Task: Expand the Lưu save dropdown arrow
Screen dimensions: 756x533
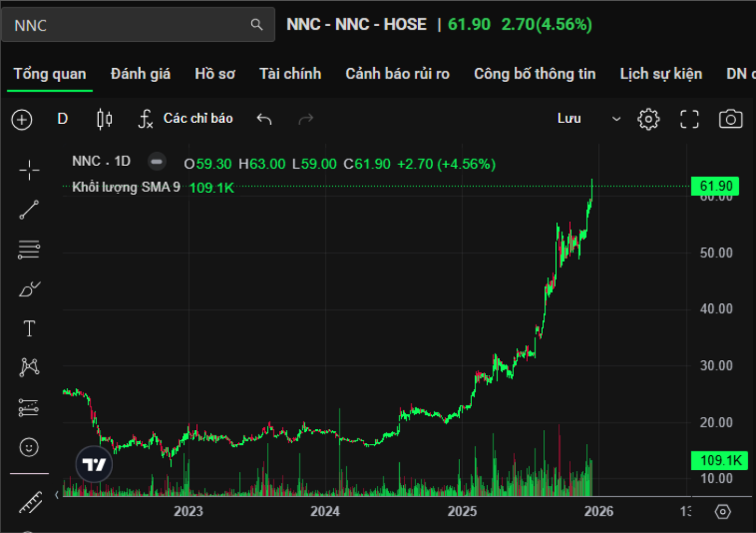Action: point(616,119)
